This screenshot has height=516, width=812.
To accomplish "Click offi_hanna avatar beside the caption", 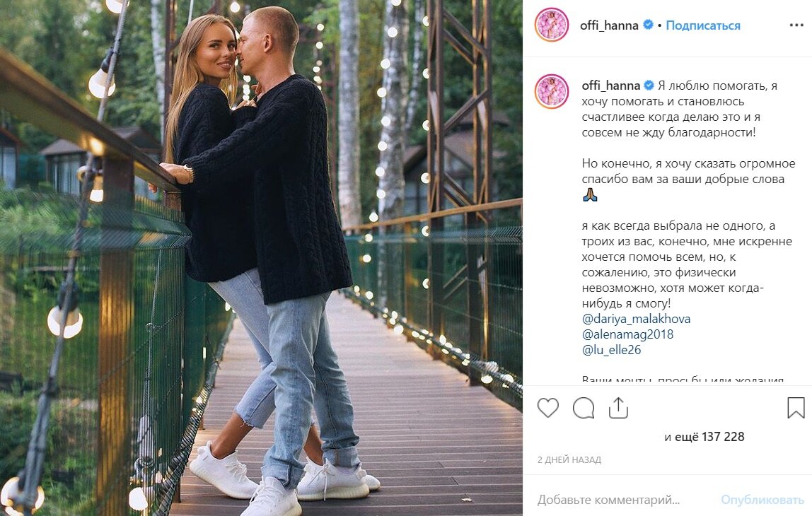I will (x=552, y=91).
